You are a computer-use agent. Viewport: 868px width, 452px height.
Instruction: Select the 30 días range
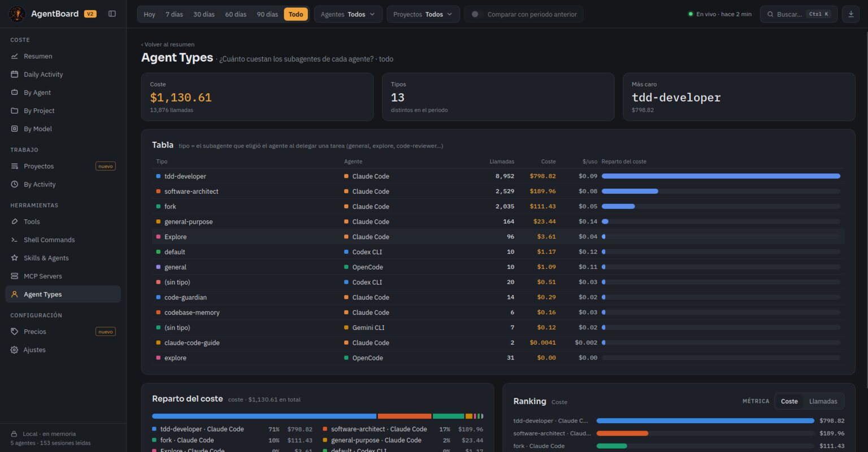[x=204, y=14]
